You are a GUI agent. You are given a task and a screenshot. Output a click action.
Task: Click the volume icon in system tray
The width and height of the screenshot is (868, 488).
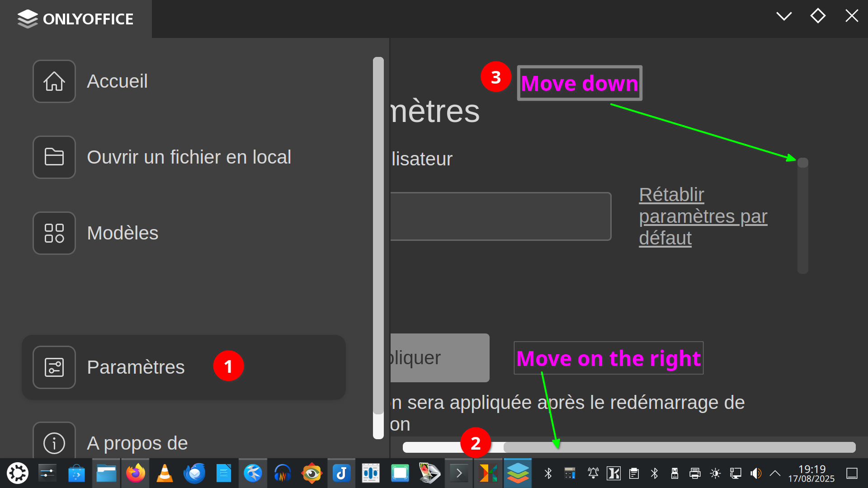point(755,473)
